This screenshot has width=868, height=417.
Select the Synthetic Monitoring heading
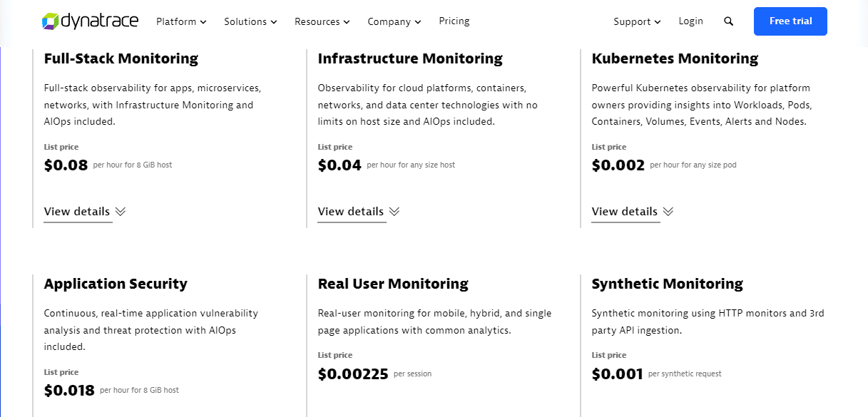pyautogui.click(x=668, y=284)
